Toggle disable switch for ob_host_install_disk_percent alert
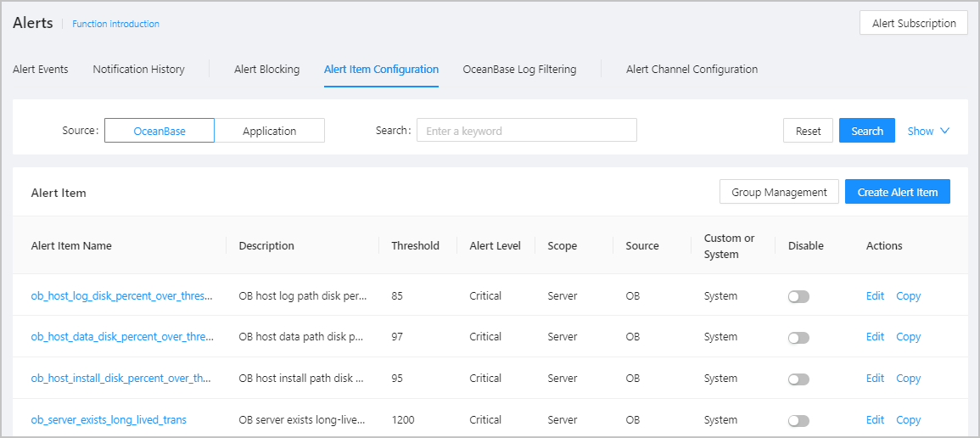 pyautogui.click(x=798, y=379)
